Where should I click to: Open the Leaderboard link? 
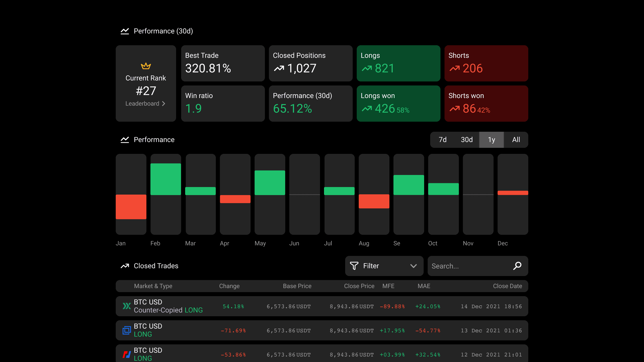click(x=145, y=104)
